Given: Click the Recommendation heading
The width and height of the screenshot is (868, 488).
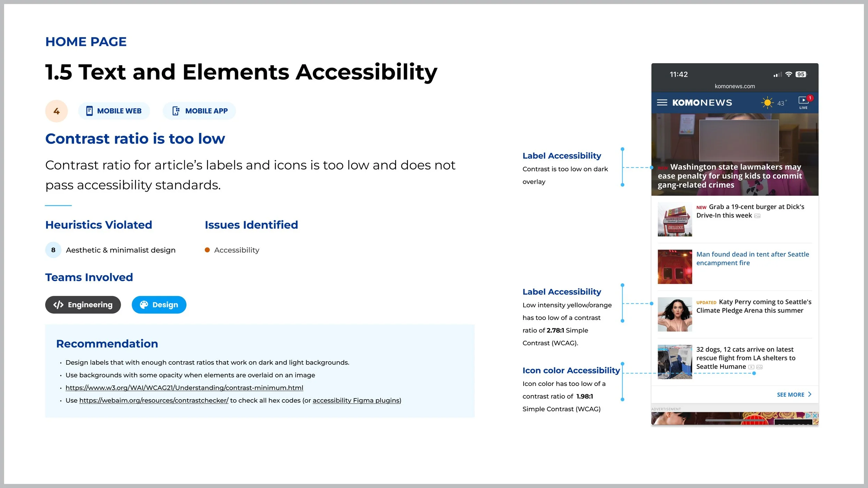Looking at the screenshot, I should tap(107, 344).
